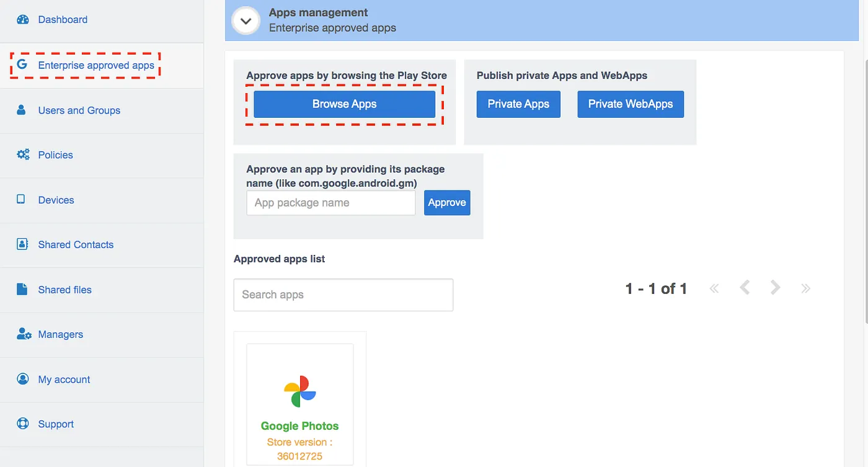Open the Support page
This screenshot has height=467, width=868.
[x=56, y=424]
